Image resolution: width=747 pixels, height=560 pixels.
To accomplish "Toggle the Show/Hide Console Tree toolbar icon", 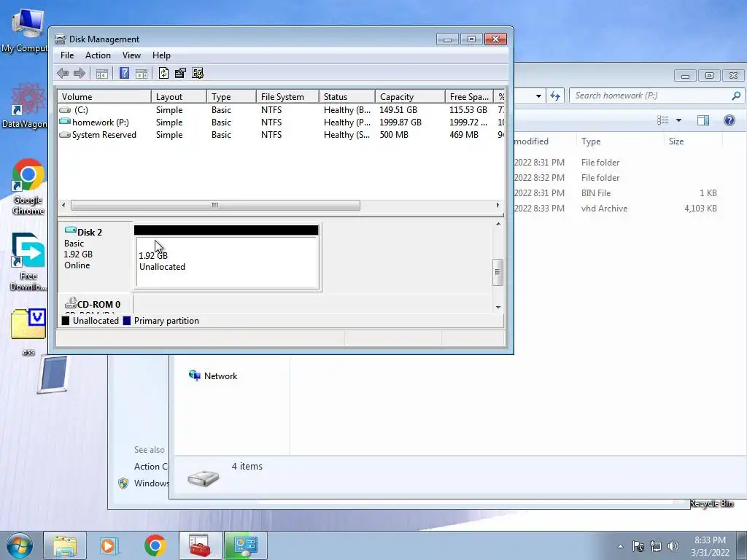I will pyautogui.click(x=102, y=74).
